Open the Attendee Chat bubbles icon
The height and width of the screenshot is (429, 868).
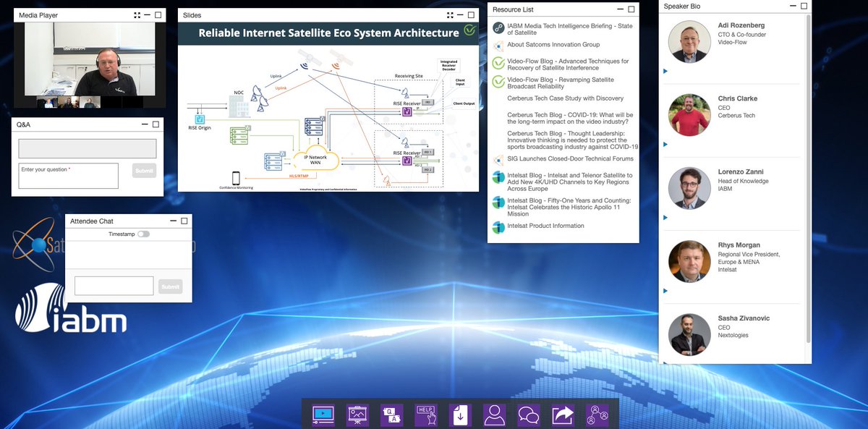(x=529, y=415)
